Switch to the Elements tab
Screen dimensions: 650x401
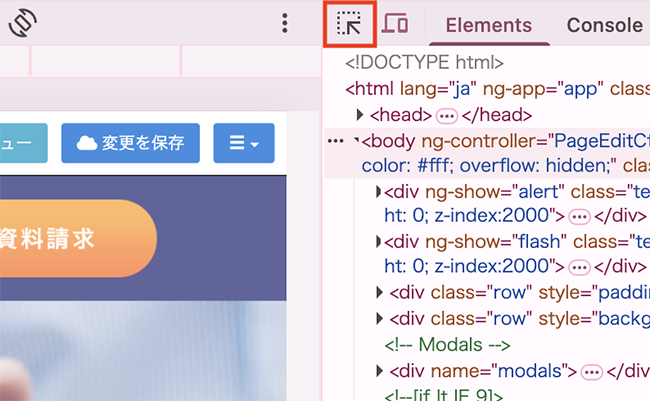488,25
